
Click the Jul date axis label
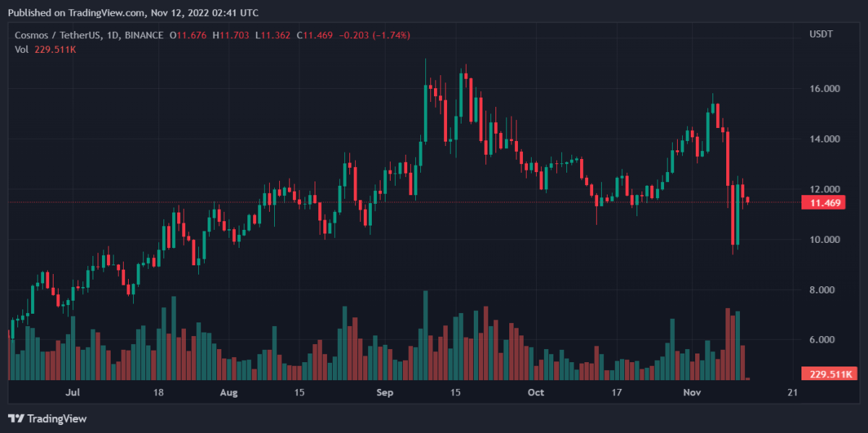pos(72,393)
